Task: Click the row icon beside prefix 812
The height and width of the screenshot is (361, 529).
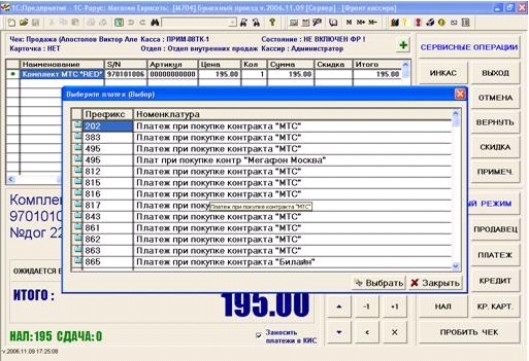Action: 78,171
